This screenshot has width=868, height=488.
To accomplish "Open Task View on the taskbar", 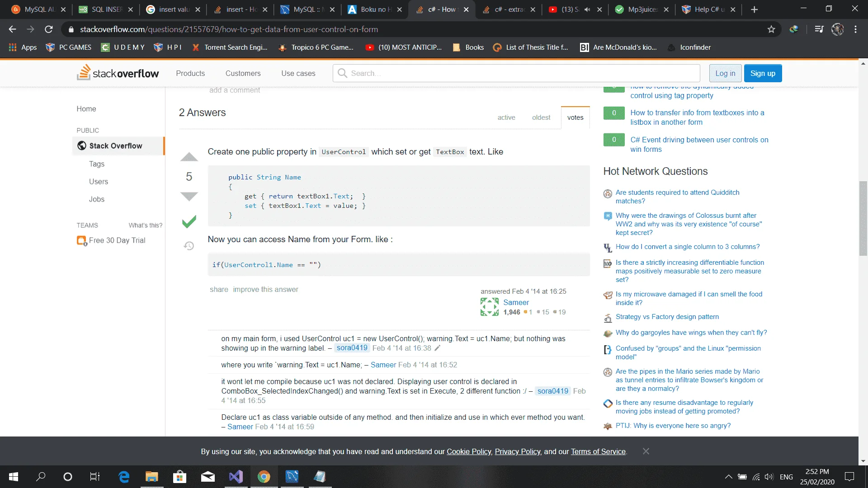I will (95, 477).
